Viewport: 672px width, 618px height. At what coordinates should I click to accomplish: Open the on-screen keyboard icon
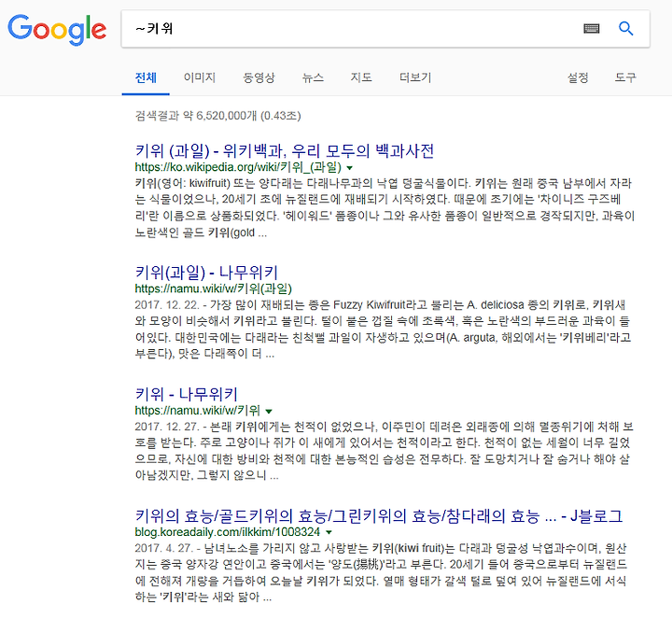592,29
